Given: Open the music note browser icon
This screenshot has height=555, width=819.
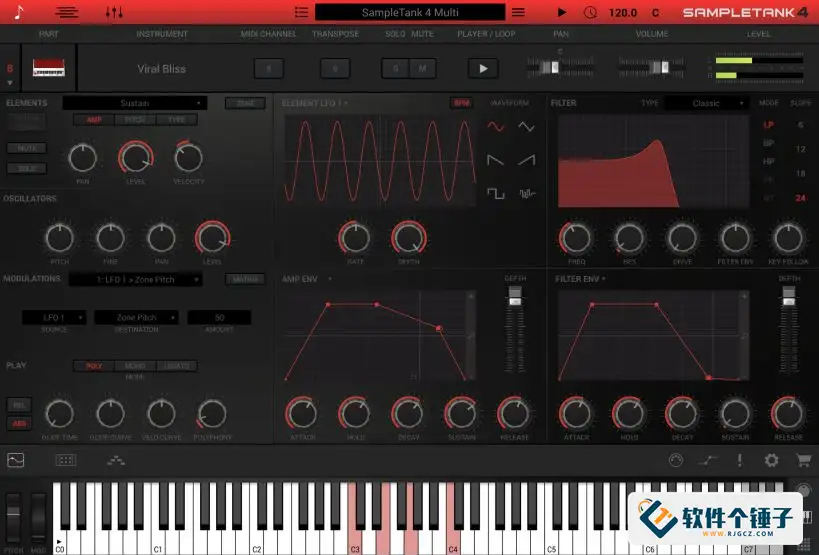Looking at the screenshot, I should [x=19, y=12].
